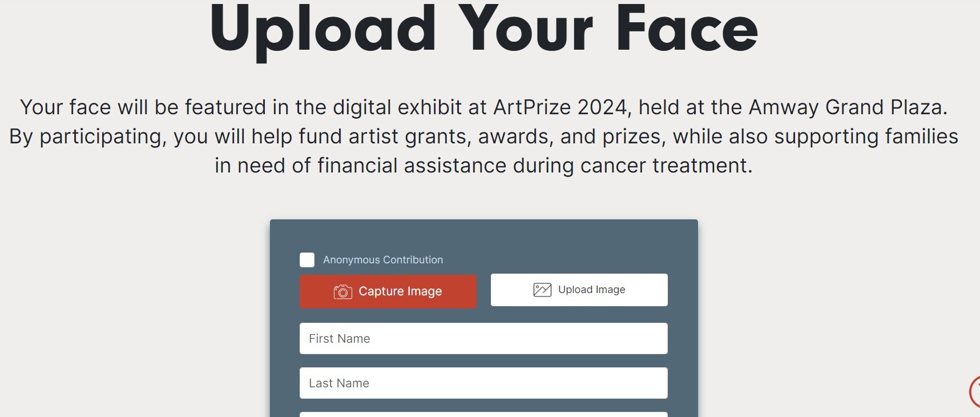Tick the Anonymous Contribution checkbox
The height and width of the screenshot is (417, 980).
pyautogui.click(x=307, y=260)
